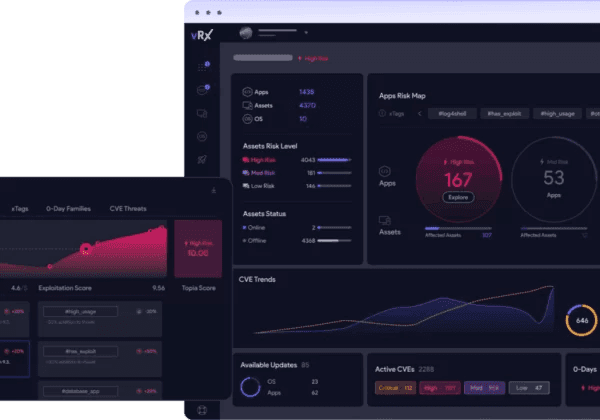Click the CVE Trends heading
600x420 pixels.
point(257,279)
